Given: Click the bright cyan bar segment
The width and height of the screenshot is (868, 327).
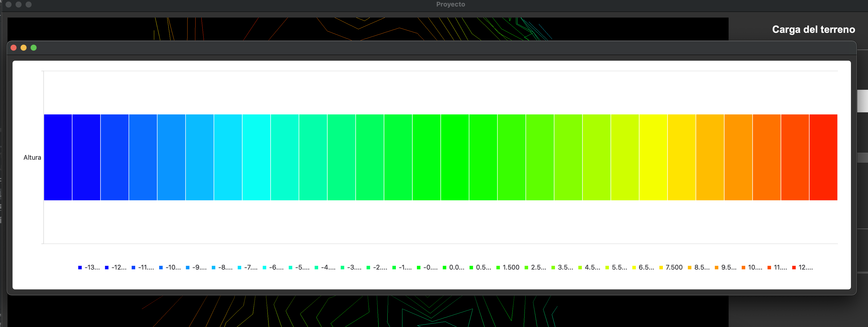Looking at the screenshot, I should [256, 157].
